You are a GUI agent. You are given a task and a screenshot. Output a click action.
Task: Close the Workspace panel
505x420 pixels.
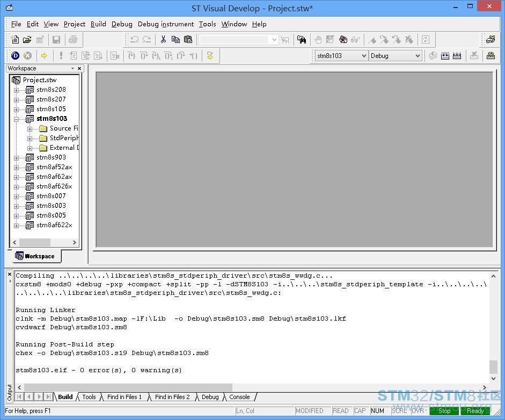tap(79, 68)
